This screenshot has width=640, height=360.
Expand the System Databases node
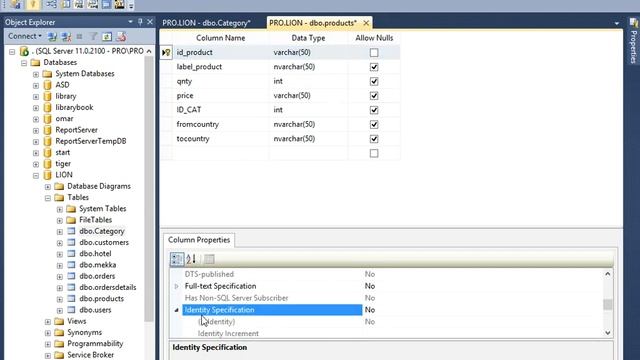[x=36, y=74]
